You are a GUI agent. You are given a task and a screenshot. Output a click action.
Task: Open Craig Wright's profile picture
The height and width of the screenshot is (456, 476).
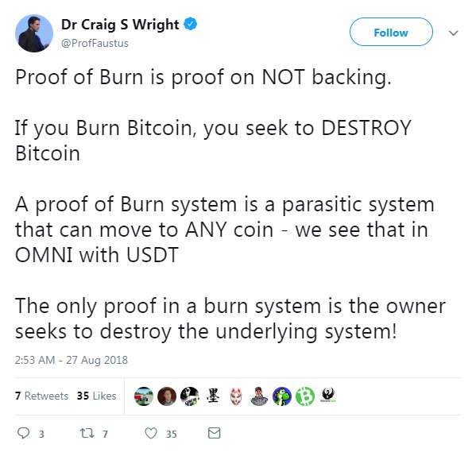click(34, 33)
